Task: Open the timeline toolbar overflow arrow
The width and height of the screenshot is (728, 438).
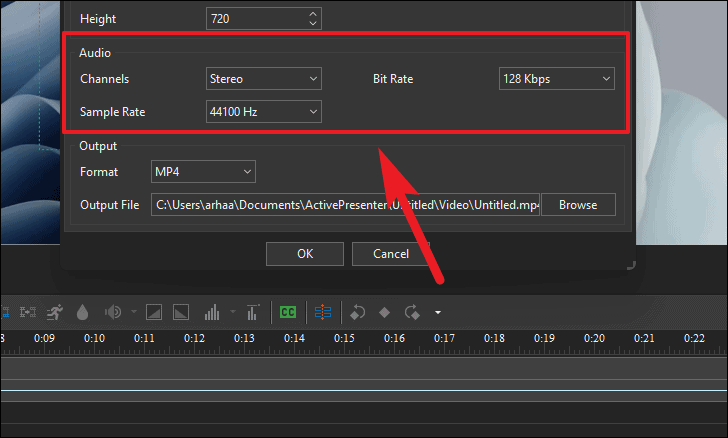Action: coord(437,313)
